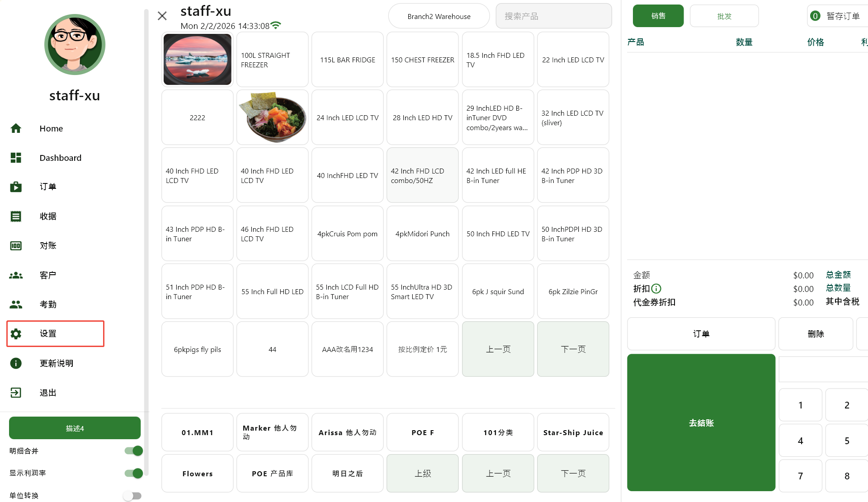
Task: Turn off 显示利润率 profit toggle
Action: pos(134,473)
